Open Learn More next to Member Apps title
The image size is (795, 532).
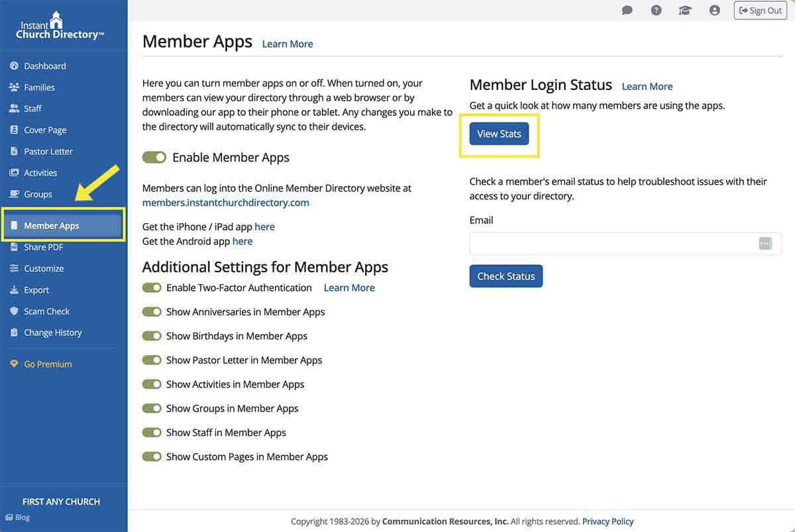coord(288,44)
